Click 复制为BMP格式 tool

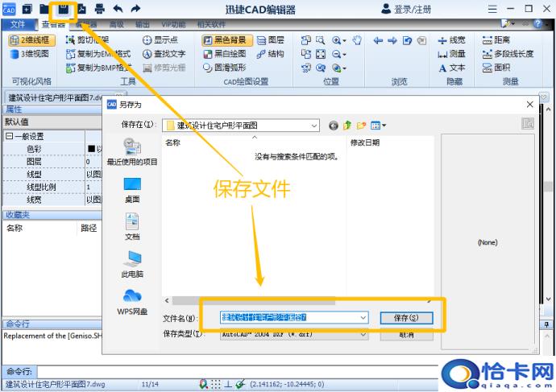98,68
